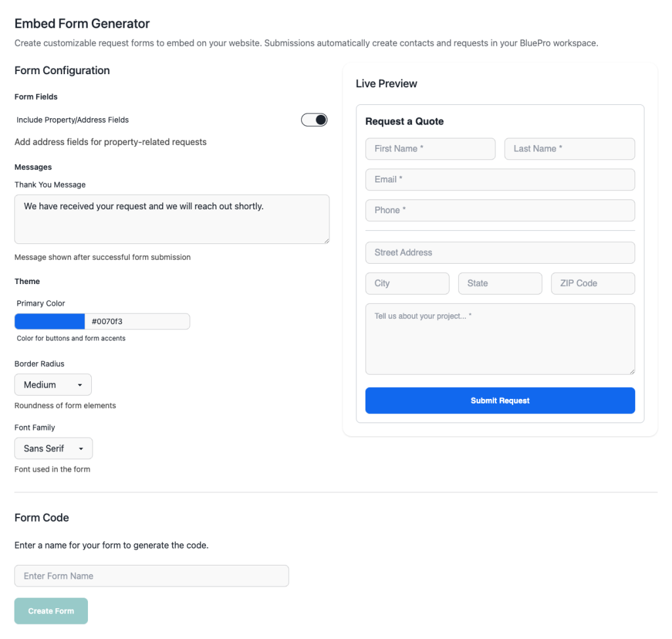The height and width of the screenshot is (639, 672).
Task: Click the Thank You Message textarea
Action: tap(172, 219)
